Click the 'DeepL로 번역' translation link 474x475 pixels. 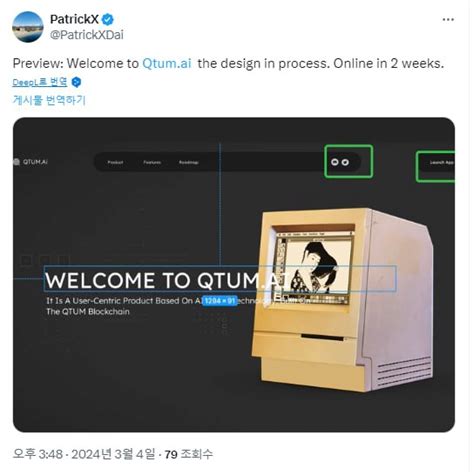coord(40,82)
